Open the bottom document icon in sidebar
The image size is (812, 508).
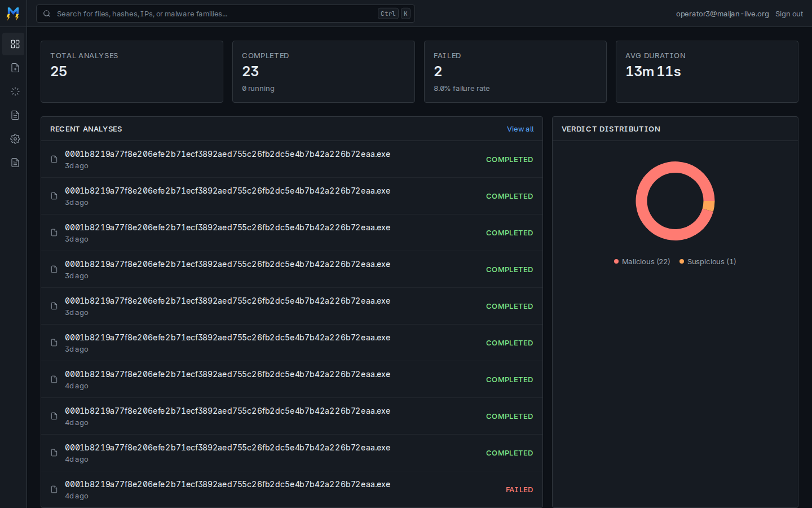[15, 163]
